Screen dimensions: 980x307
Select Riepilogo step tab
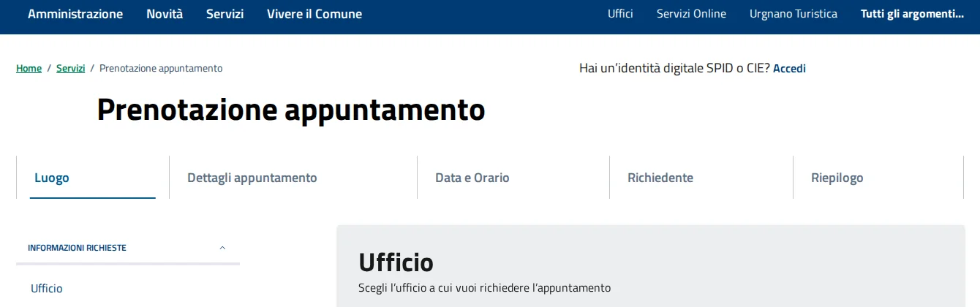(837, 178)
